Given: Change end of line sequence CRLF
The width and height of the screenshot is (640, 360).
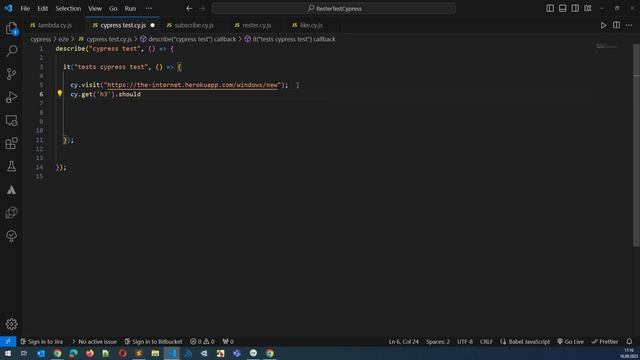Looking at the screenshot, I should [486, 341].
